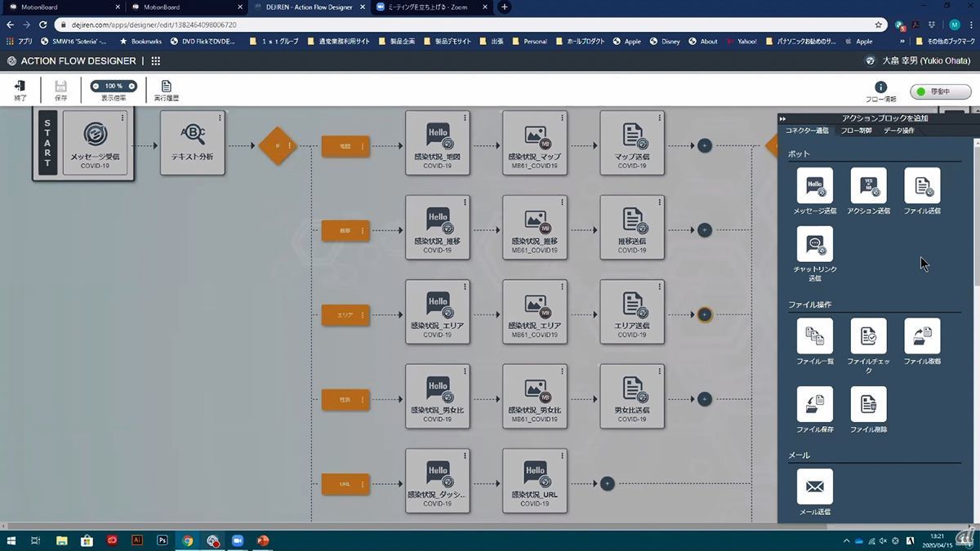Viewport: 980px width, 551px height.
Task: Select the 感染状況_地図 Hello block
Action: [438, 142]
